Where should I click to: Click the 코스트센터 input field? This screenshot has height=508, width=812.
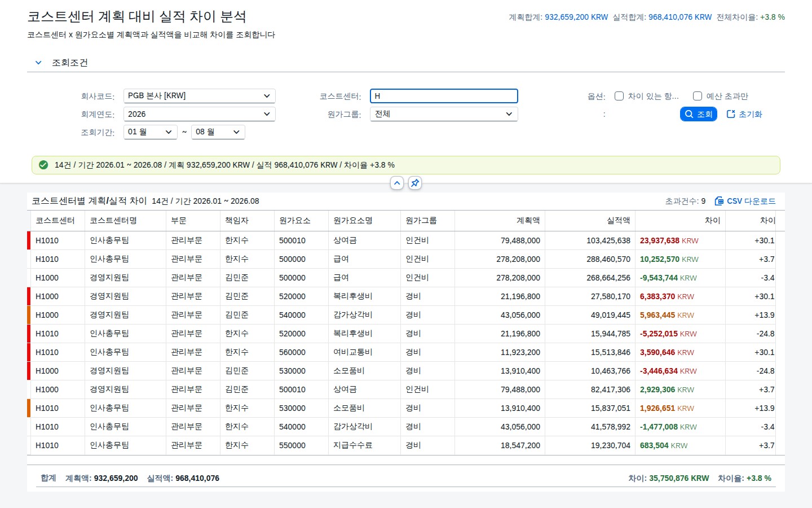pyautogui.click(x=444, y=96)
